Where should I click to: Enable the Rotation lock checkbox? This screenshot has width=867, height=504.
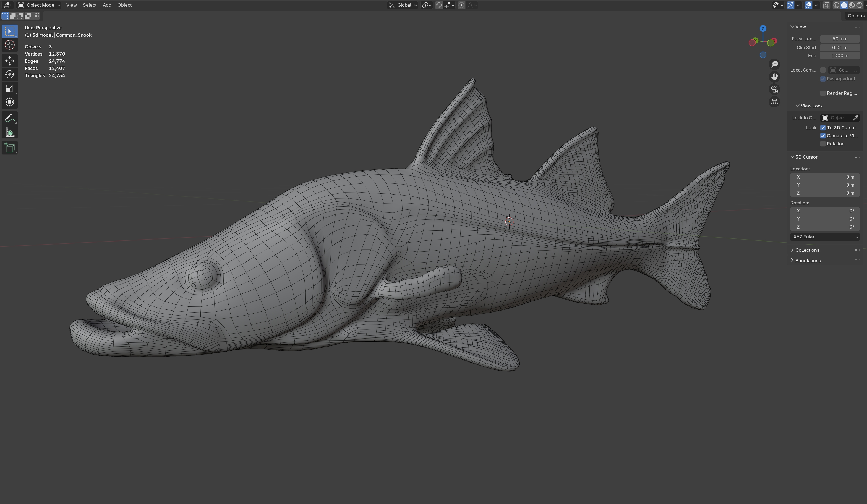point(823,144)
